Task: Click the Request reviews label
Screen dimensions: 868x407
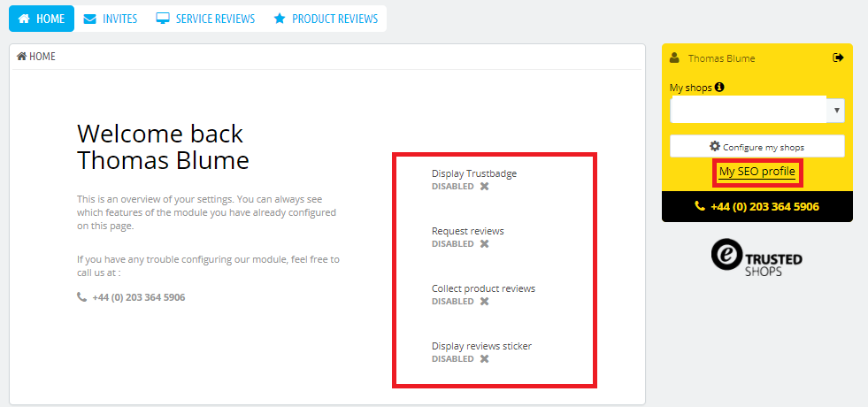Action: point(468,231)
